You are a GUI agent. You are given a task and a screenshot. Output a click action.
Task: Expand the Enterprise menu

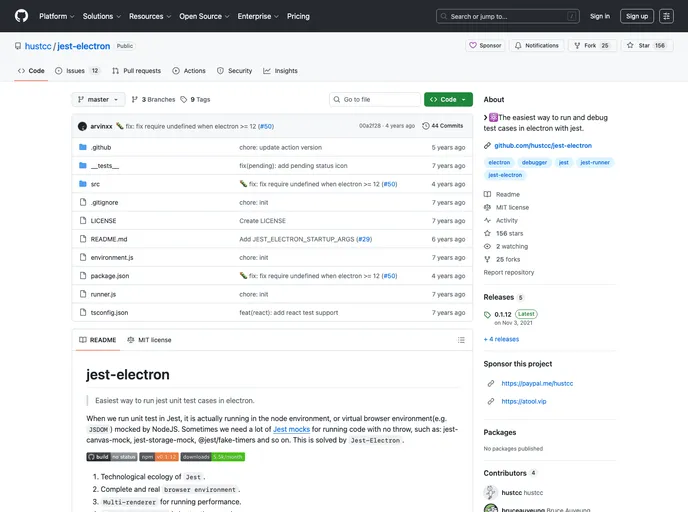tap(258, 16)
